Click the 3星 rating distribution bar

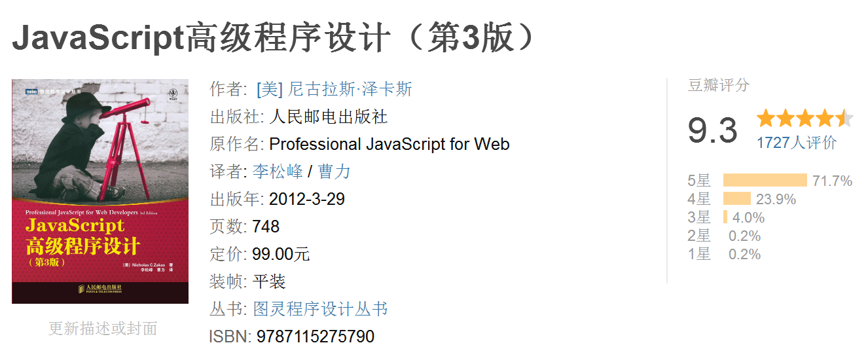pyautogui.click(x=725, y=217)
